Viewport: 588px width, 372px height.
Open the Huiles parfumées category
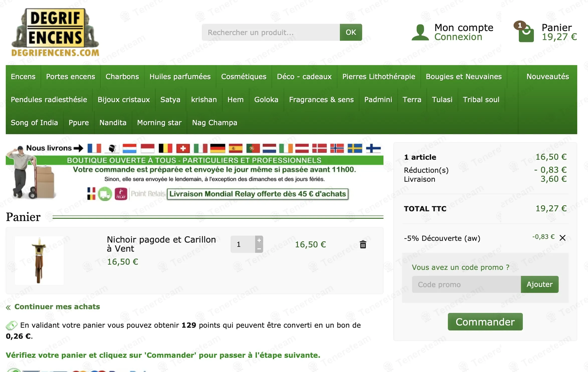(x=180, y=77)
